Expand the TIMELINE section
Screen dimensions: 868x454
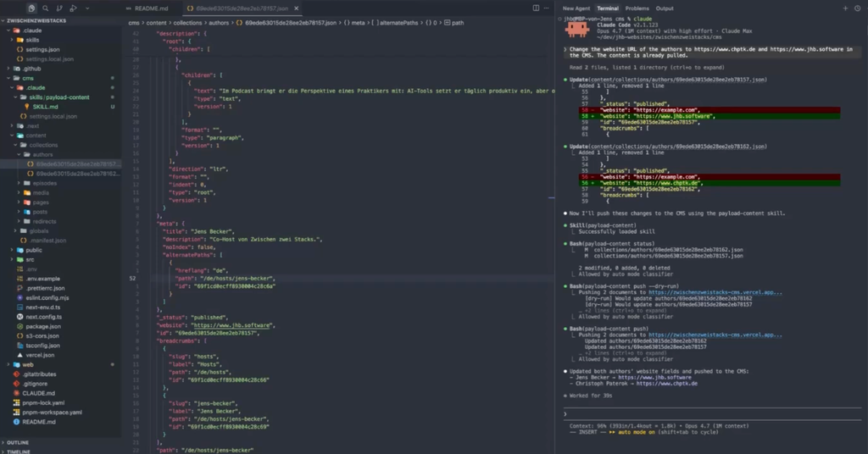19,451
